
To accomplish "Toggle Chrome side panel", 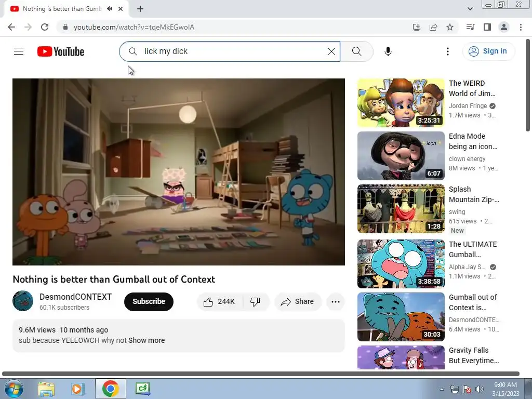I will pos(487,27).
